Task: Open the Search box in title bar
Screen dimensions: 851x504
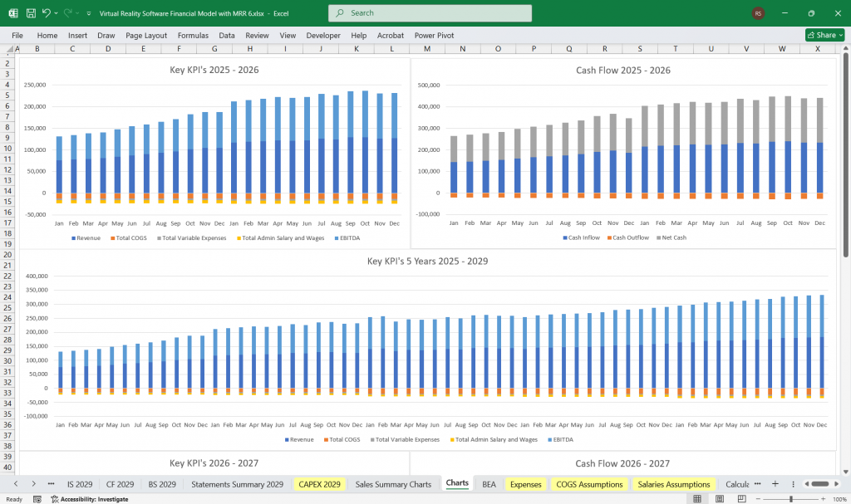Action: pyautogui.click(x=429, y=13)
